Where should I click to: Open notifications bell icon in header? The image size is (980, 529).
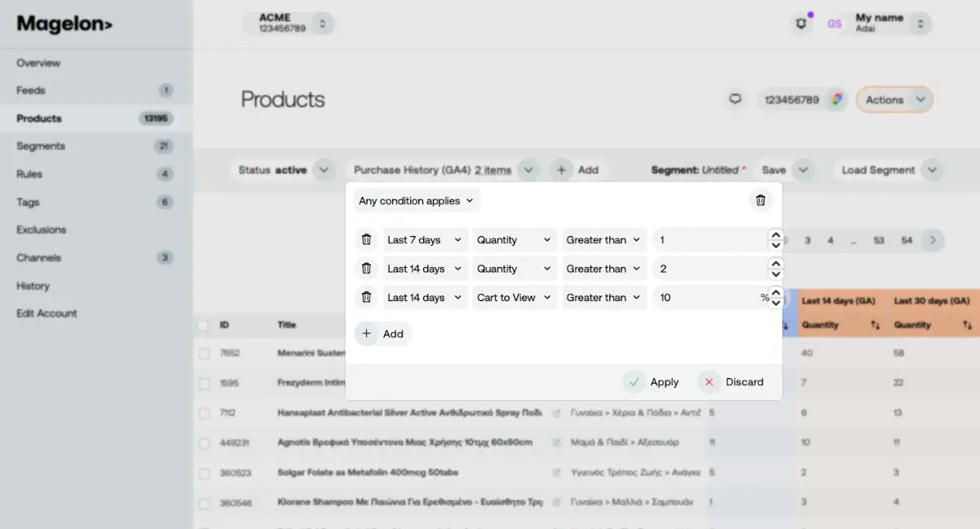click(x=801, y=24)
